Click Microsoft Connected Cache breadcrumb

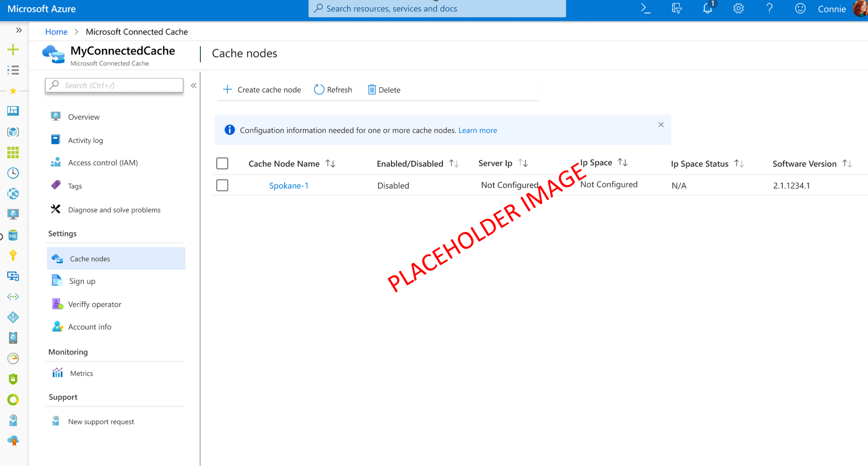(x=137, y=32)
